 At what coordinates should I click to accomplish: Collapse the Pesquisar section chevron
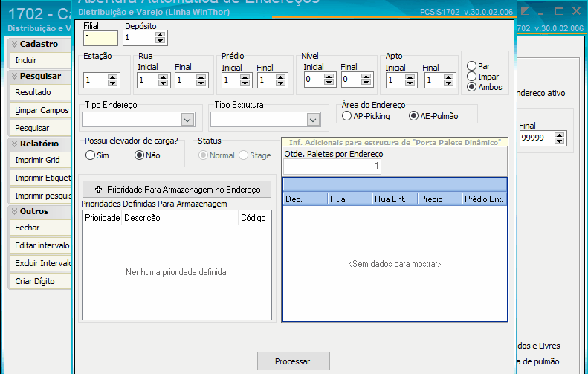click(14, 76)
